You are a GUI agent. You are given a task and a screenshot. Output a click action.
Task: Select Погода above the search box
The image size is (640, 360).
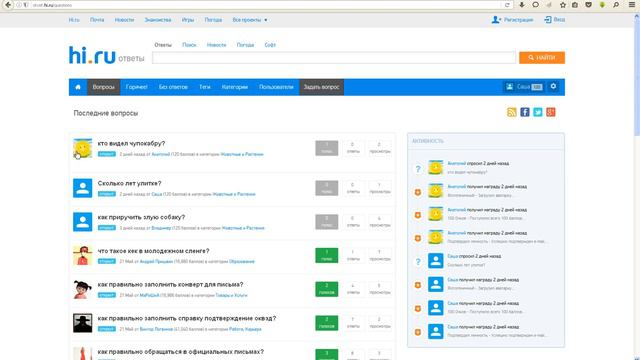click(245, 45)
